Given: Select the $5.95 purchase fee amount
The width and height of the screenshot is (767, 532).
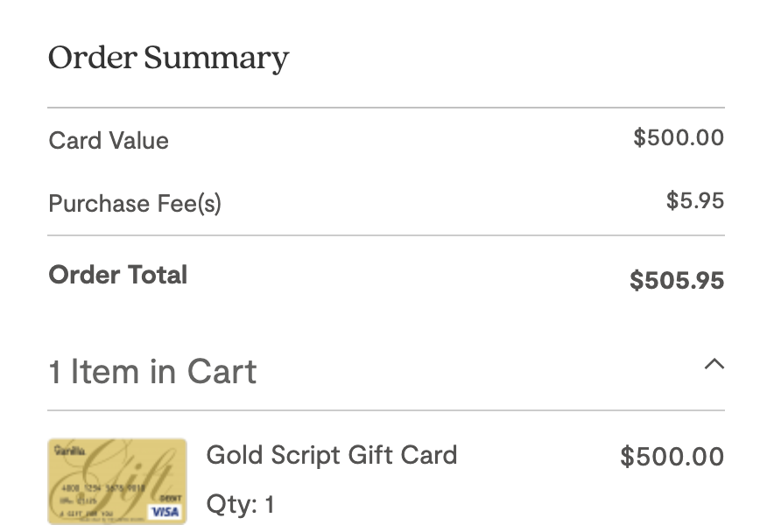Looking at the screenshot, I should 695,200.
